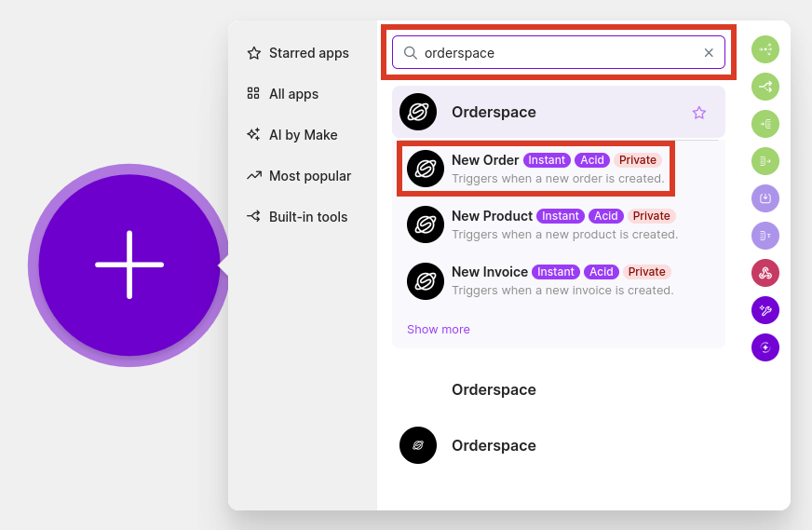Open Starred apps category
This screenshot has width=812, height=530.
[298, 53]
